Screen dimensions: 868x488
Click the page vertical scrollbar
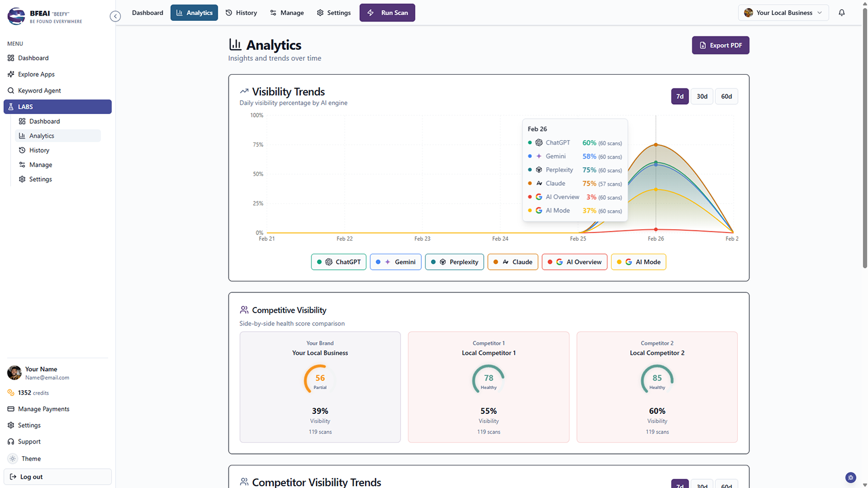(x=865, y=138)
